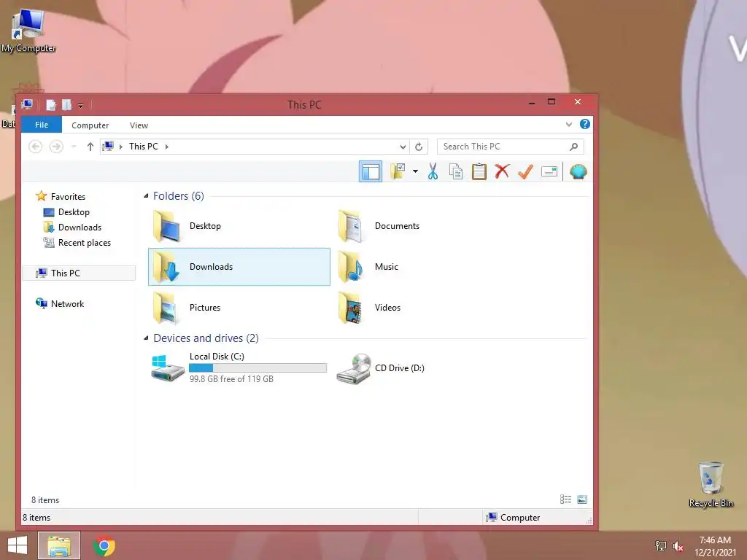Image resolution: width=747 pixels, height=560 pixels.
Task: Open the Windows Start button
Action: coord(18,545)
